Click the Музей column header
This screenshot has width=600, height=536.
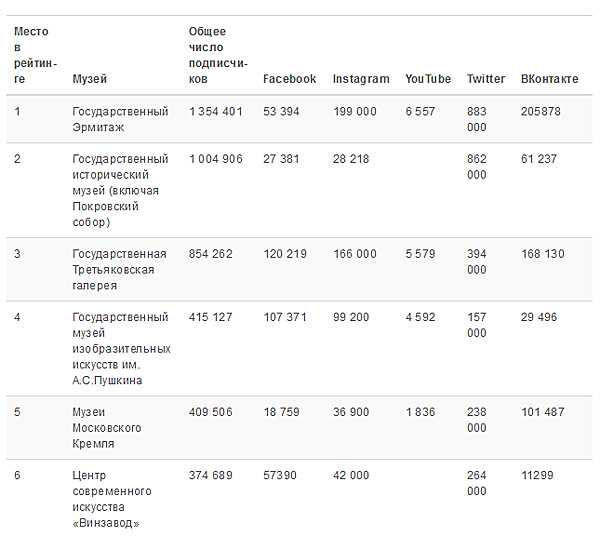90,79
